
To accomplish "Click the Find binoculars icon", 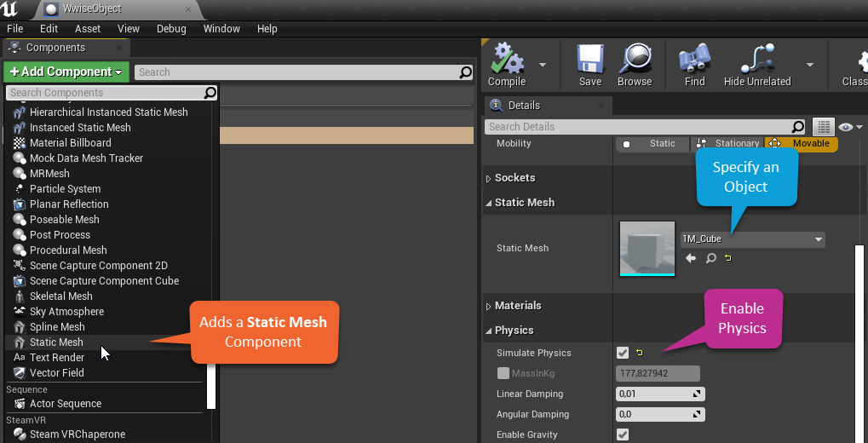I will point(695,65).
